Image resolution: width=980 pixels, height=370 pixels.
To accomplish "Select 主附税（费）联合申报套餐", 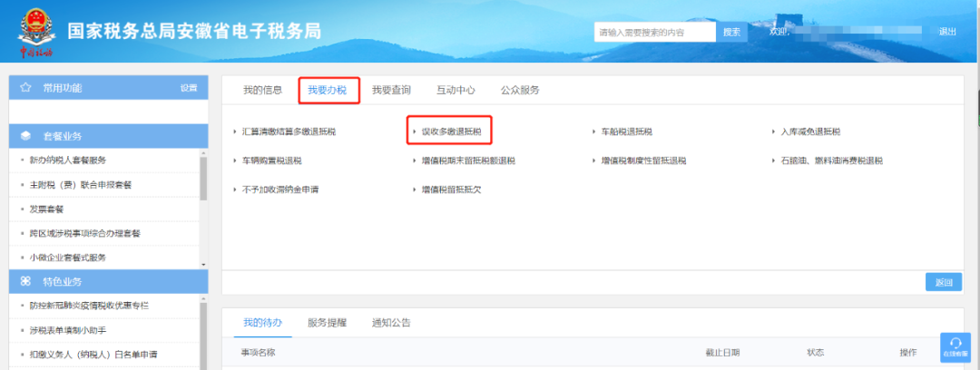I will 80,185.
